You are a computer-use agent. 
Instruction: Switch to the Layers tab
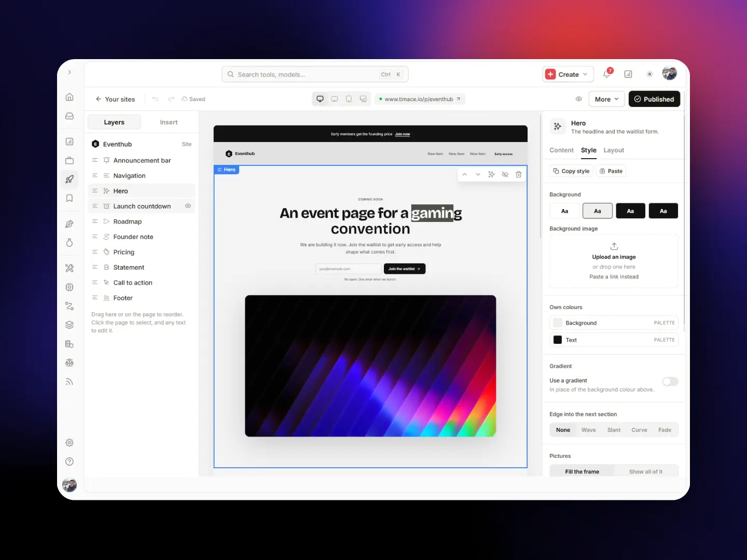point(114,122)
